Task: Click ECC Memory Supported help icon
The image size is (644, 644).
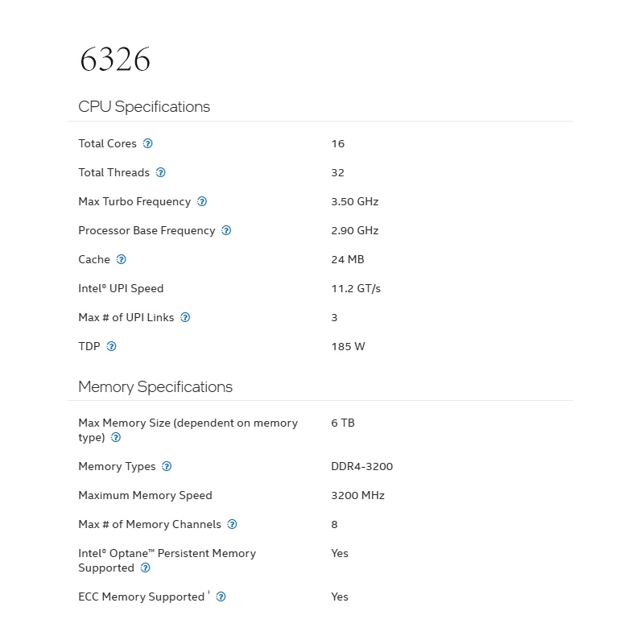Action: [x=221, y=597]
